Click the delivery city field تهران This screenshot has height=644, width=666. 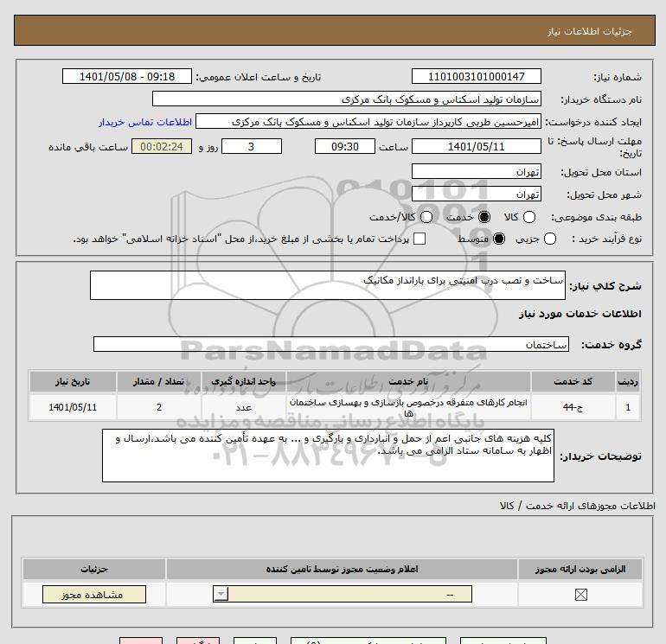[x=476, y=194]
